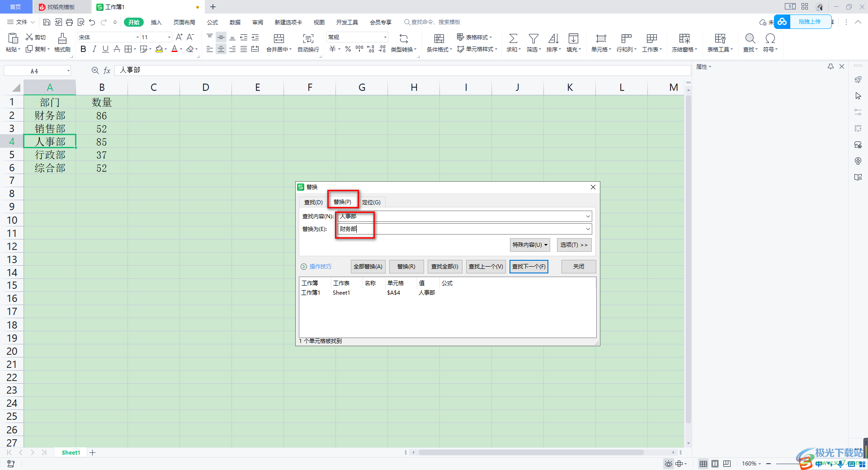Screen dimensions: 868x470
Task: Click the 全部替换(A) button
Action: click(368, 267)
